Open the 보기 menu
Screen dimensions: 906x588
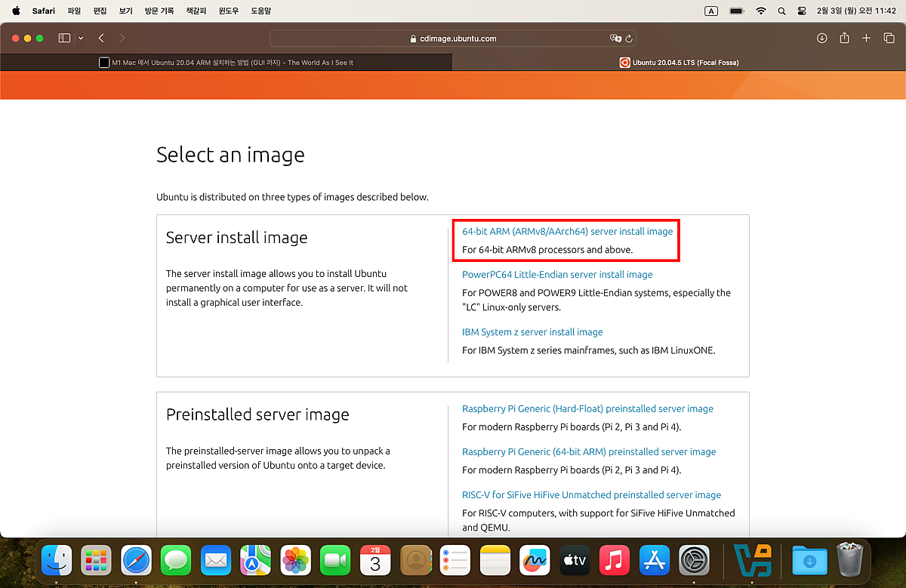[125, 11]
